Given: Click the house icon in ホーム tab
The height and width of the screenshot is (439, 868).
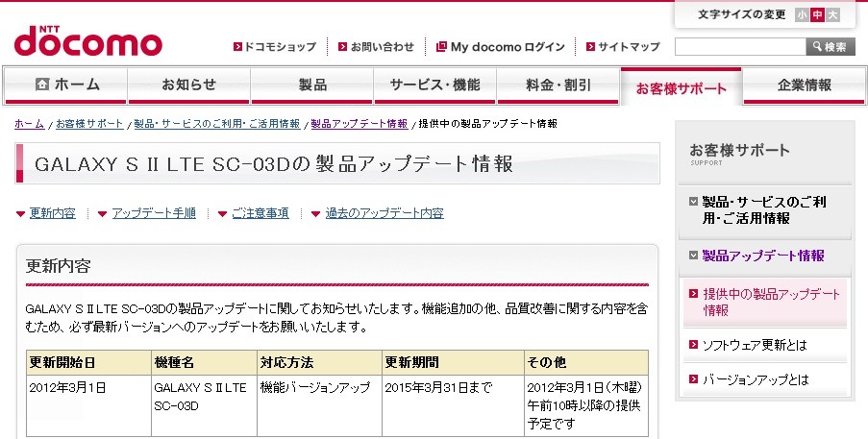Looking at the screenshot, I should [42, 84].
